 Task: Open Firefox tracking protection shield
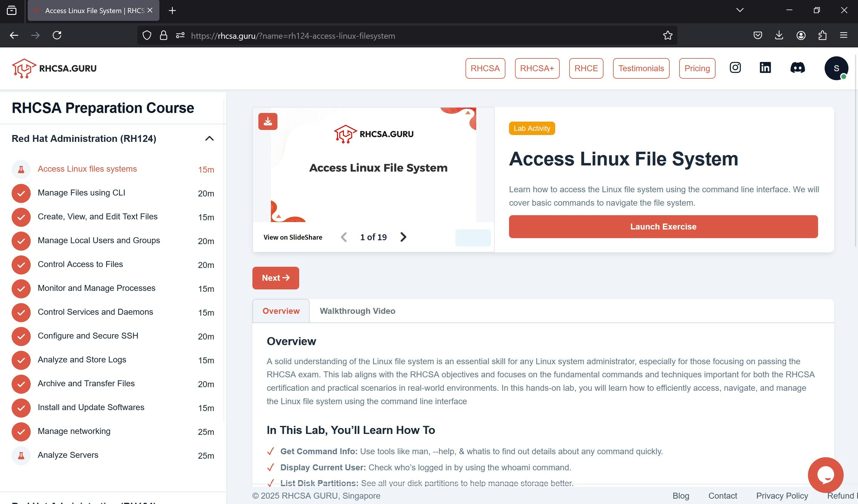point(147,35)
